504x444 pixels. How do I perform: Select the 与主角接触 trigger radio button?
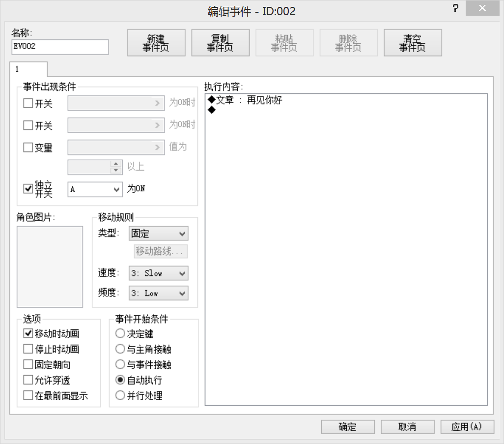(x=120, y=349)
